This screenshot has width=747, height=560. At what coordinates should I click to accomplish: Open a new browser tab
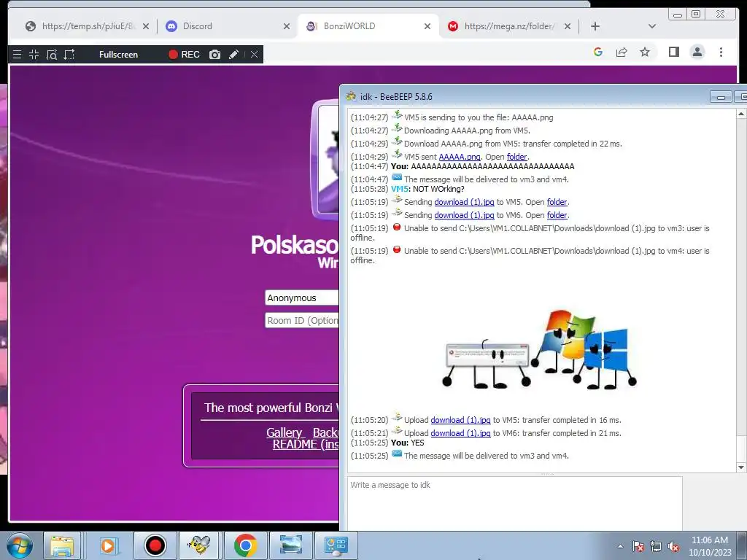[x=595, y=26]
